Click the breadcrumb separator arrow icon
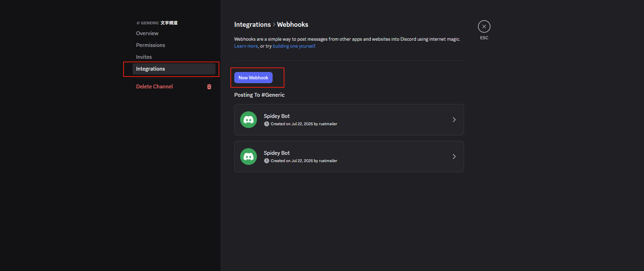Viewport: 644px width, 271px height. [274, 24]
